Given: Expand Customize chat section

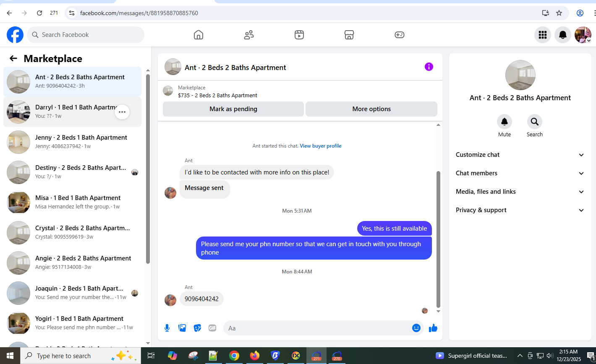Looking at the screenshot, I should (x=520, y=155).
